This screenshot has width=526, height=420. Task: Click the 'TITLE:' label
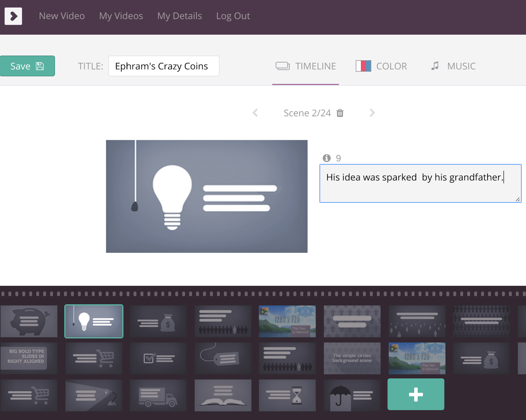tap(90, 66)
